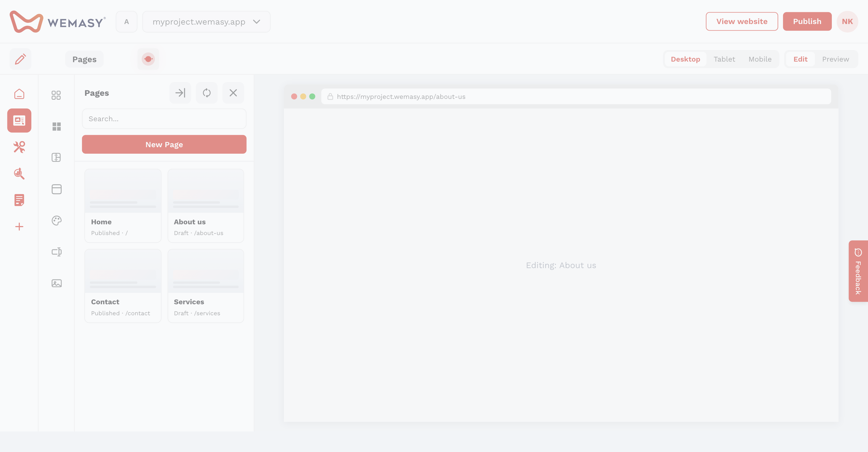This screenshot has width=868, height=452.
Task: Select the filled blocks icon in second sidebar
Action: coord(56,126)
